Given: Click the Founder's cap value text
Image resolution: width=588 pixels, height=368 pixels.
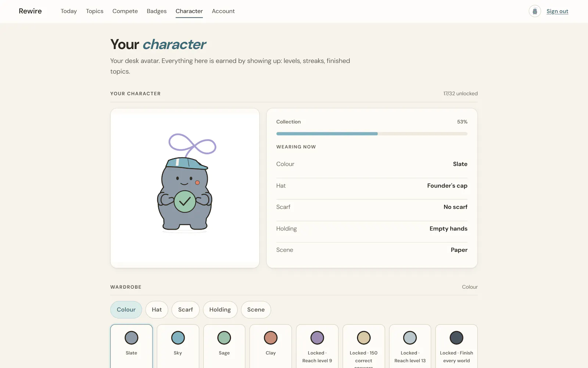Looking at the screenshot, I should point(447,185).
